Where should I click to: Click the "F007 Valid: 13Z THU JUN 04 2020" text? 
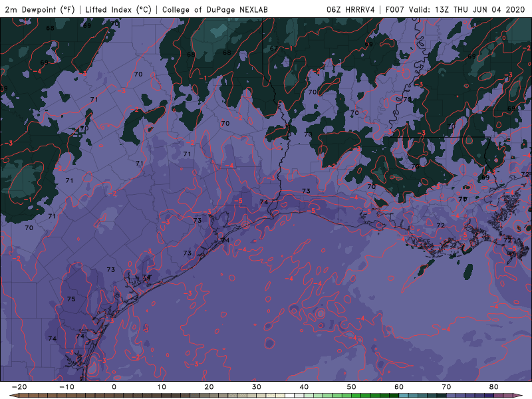point(456,9)
